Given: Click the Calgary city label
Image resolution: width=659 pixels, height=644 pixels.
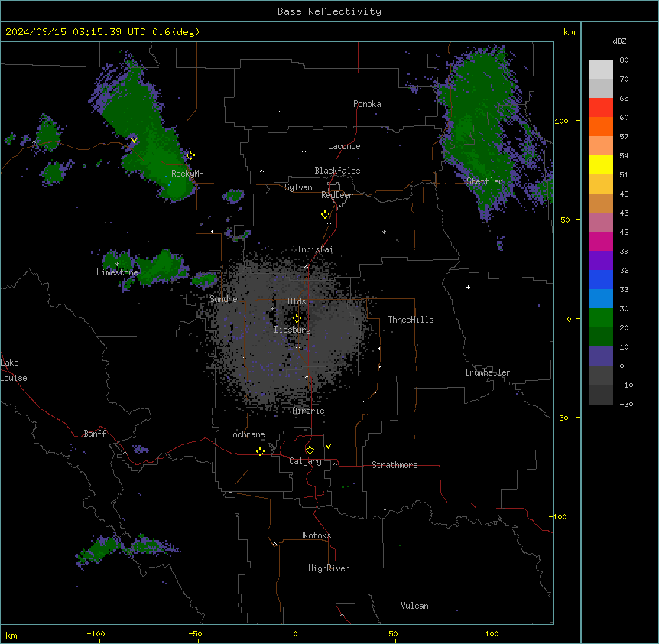Looking at the screenshot, I should point(305,461).
